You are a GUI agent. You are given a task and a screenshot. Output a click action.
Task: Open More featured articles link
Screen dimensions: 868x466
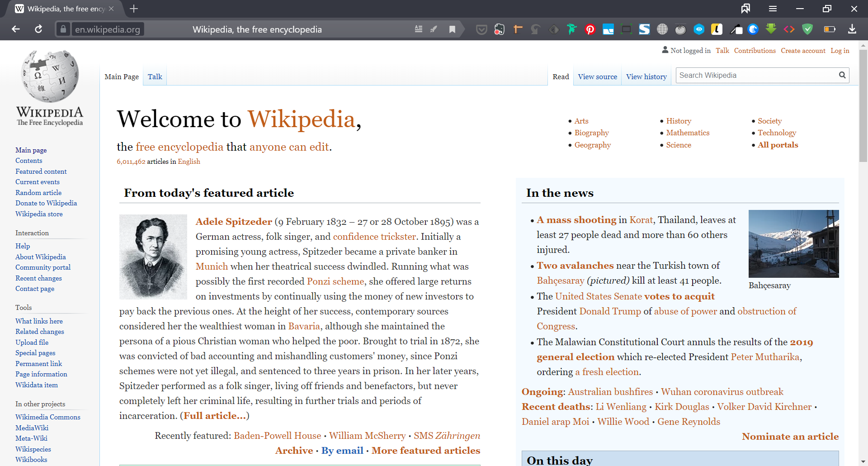[x=426, y=451]
